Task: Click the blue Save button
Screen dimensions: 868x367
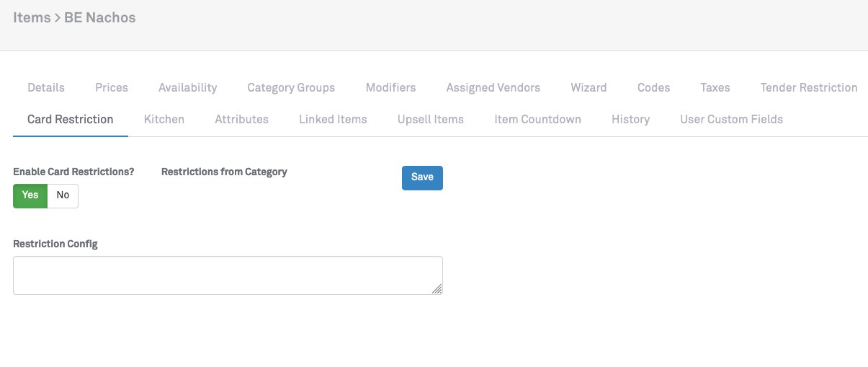Action: coord(422,177)
